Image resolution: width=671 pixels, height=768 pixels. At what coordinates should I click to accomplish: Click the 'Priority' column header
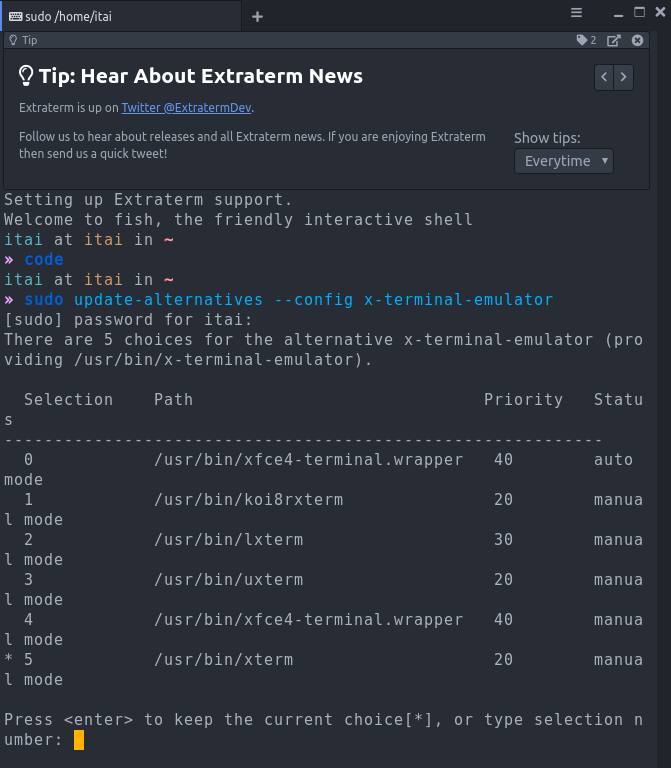[x=524, y=400]
